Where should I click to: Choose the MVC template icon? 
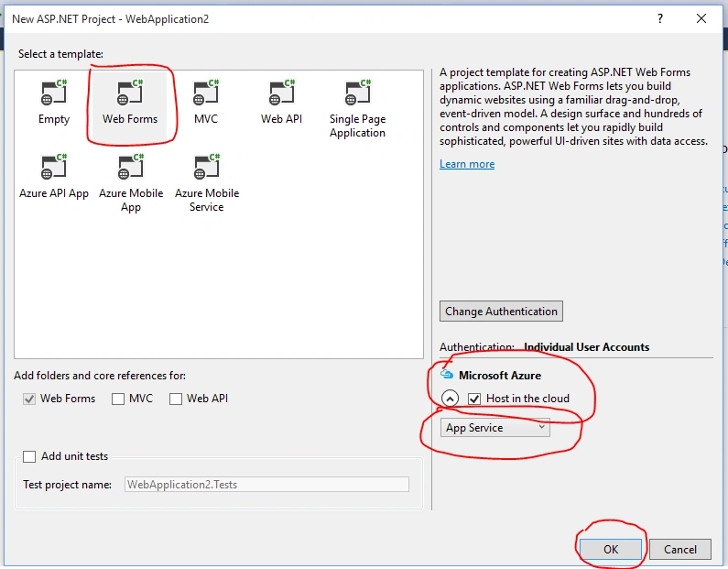206,92
